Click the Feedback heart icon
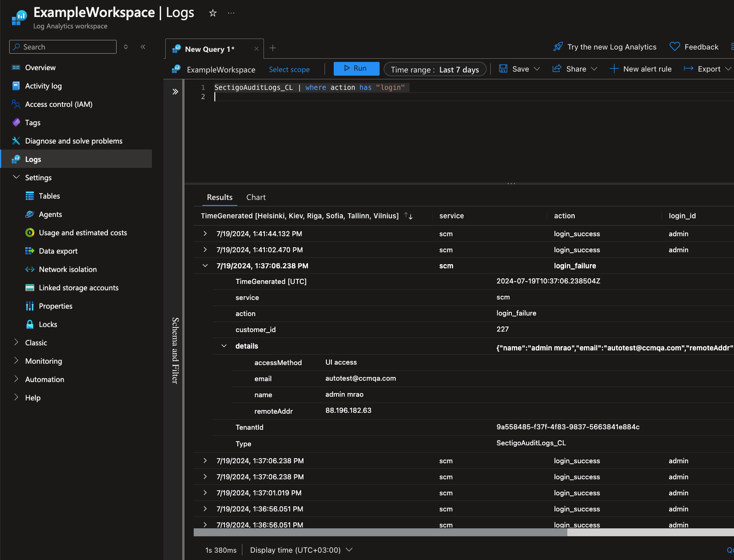This screenshot has height=560, width=734. (x=675, y=47)
